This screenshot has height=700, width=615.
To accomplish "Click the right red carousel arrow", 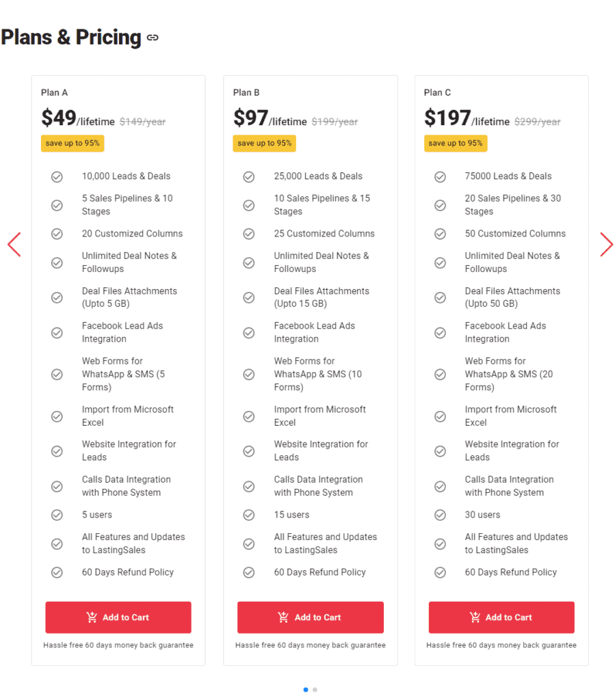I will [x=606, y=245].
